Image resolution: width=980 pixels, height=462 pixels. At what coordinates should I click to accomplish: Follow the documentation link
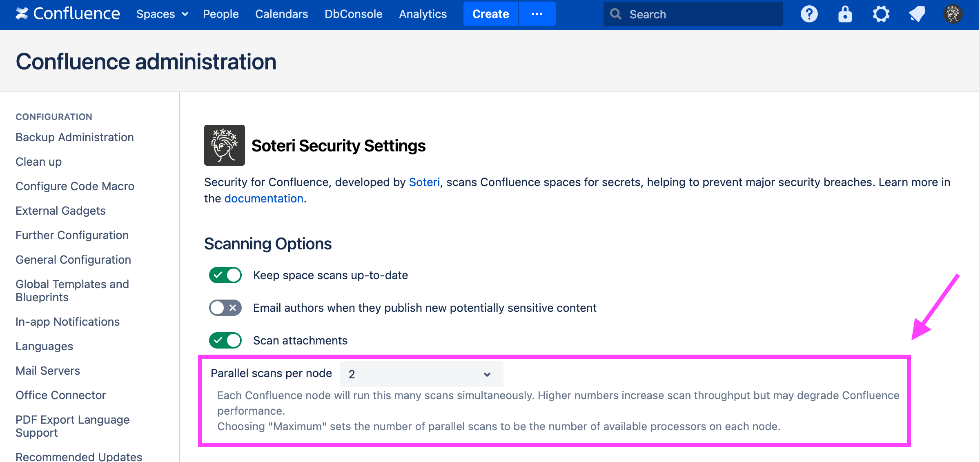[264, 198]
